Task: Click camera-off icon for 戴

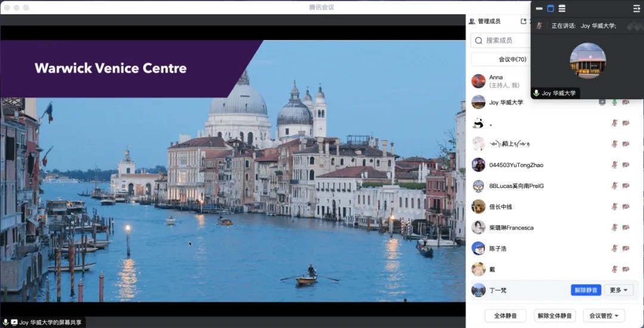Action: tap(626, 270)
